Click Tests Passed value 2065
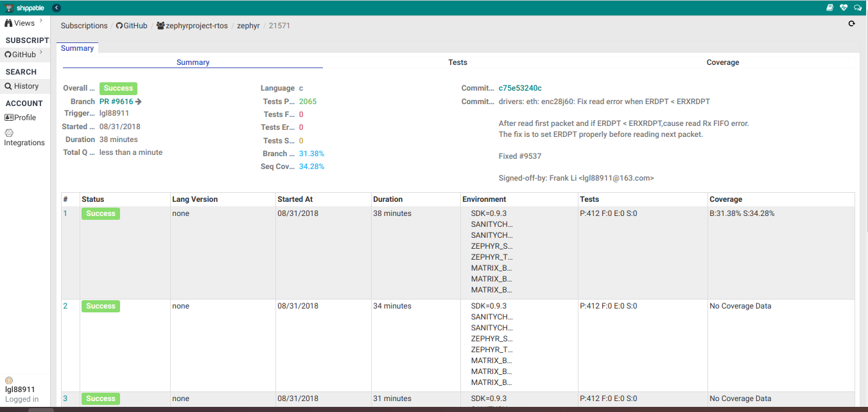The height and width of the screenshot is (412, 868). click(x=308, y=102)
